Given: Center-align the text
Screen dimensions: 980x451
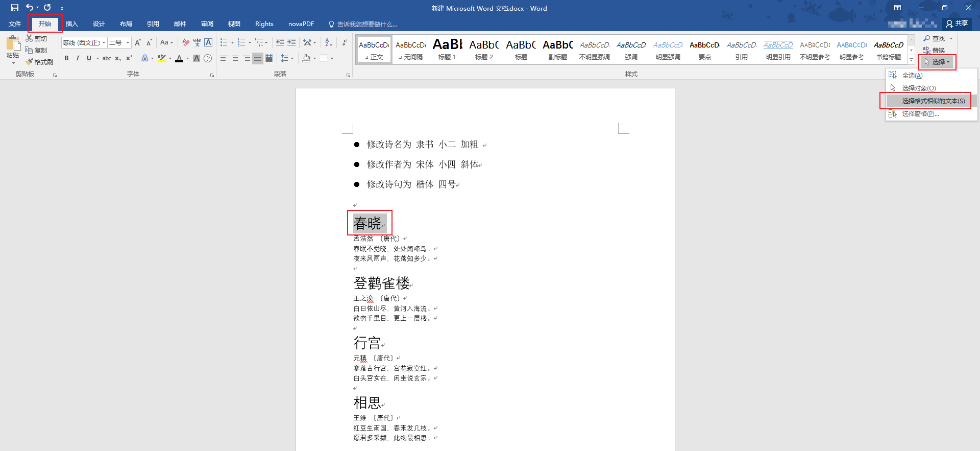Looking at the screenshot, I should [x=235, y=58].
